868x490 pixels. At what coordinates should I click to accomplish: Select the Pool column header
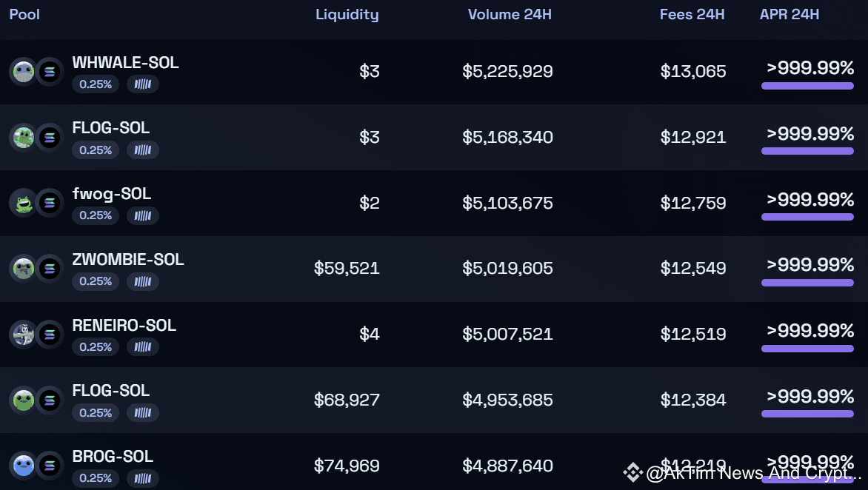click(x=24, y=14)
